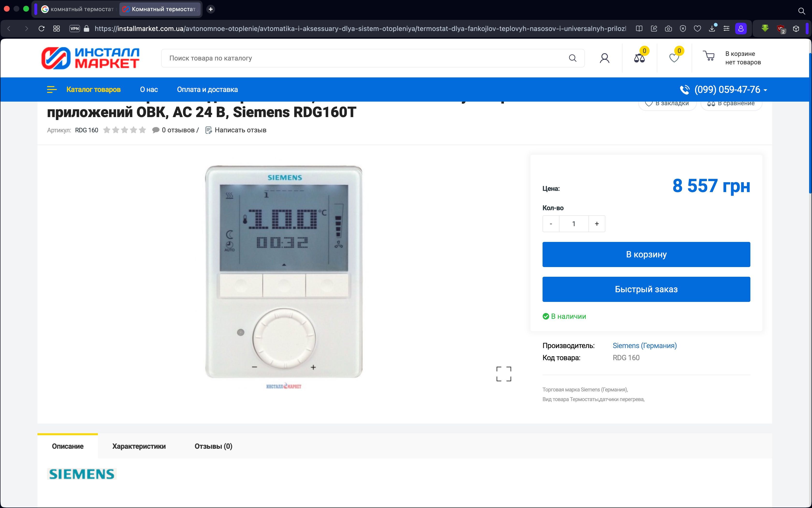Screen dimensions: 812x508
Task: Open the reader mode book icon
Action: 639,29
